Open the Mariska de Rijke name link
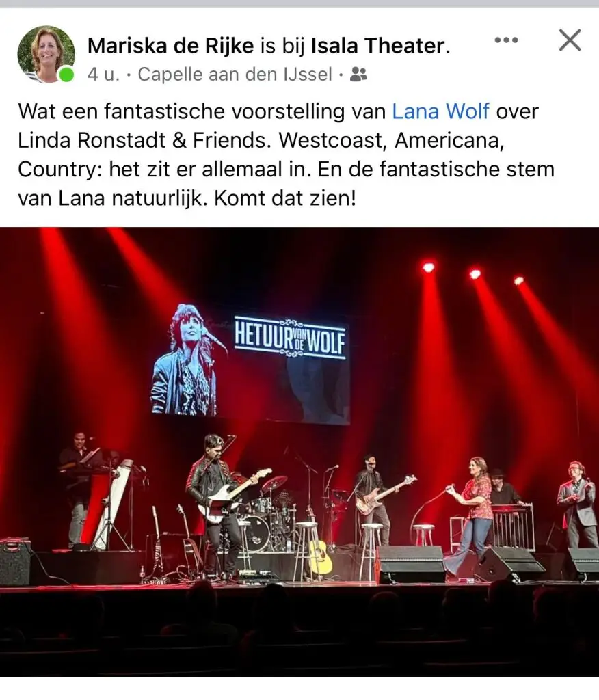599x700 pixels. 171,46
